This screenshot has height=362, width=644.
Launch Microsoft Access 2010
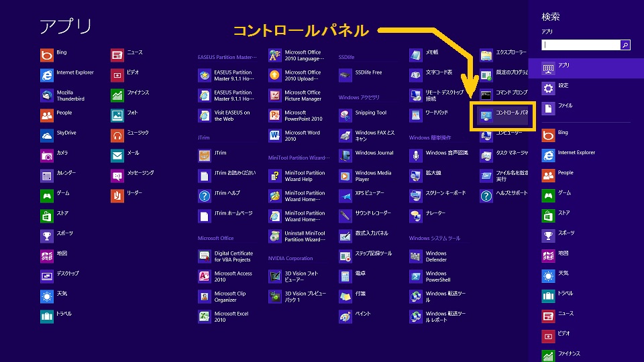(225, 276)
